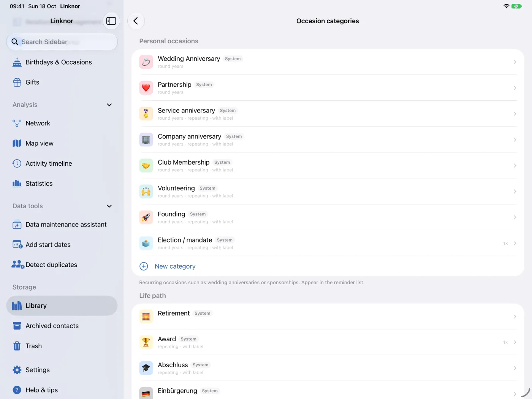Open Add start dates tool
Screen dimensions: 532x399
pyautogui.click(x=62, y=245)
